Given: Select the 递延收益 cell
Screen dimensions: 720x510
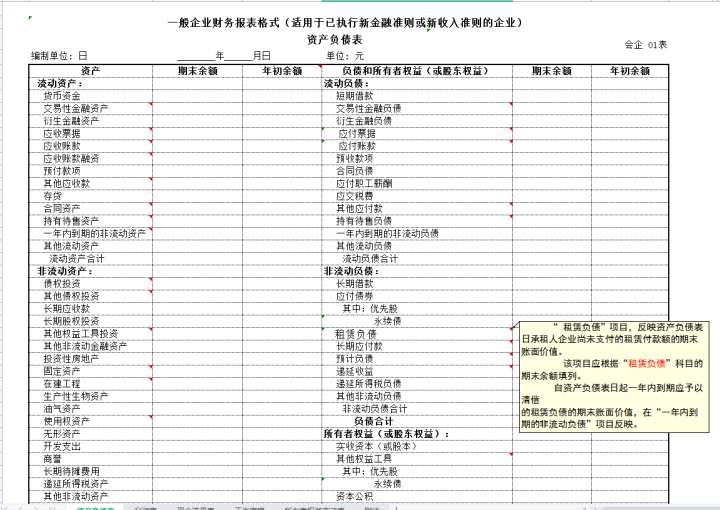Looking at the screenshot, I should pos(417,371).
